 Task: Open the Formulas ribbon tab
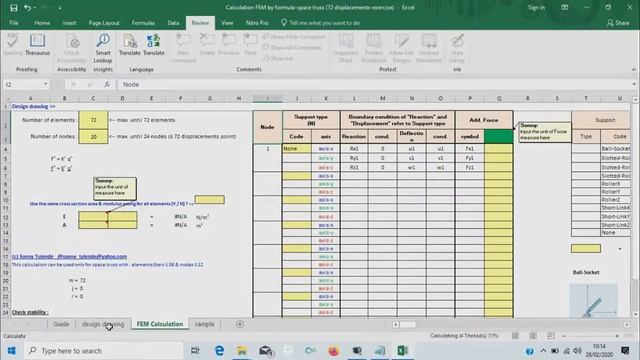[143, 23]
